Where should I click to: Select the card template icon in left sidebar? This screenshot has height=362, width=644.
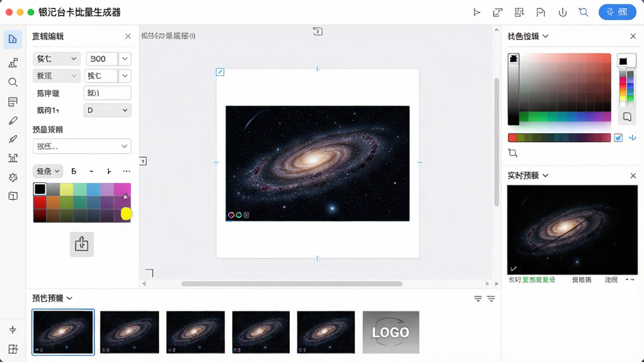(x=13, y=196)
